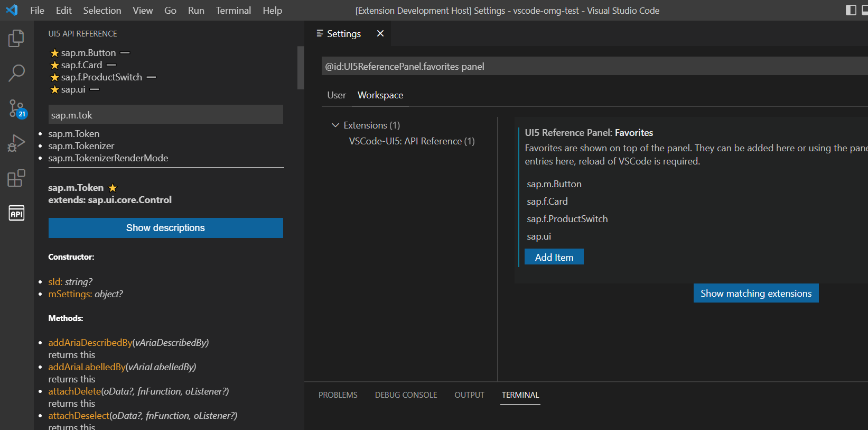This screenshot has height=430, width=868.
Task: Open the Run and Debug view
Action: pos(16,143)
